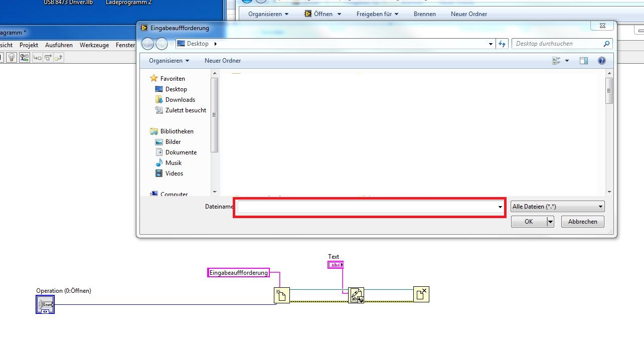Click the Text string control terminal

point(336,264)
